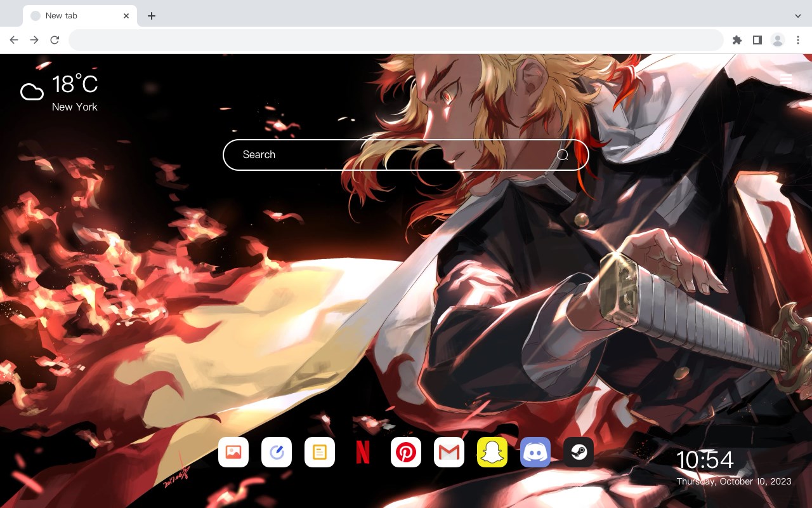This screenshot has height=508, width=812.
Task: Click the 10:54 clock display
Action: (705, 460)
